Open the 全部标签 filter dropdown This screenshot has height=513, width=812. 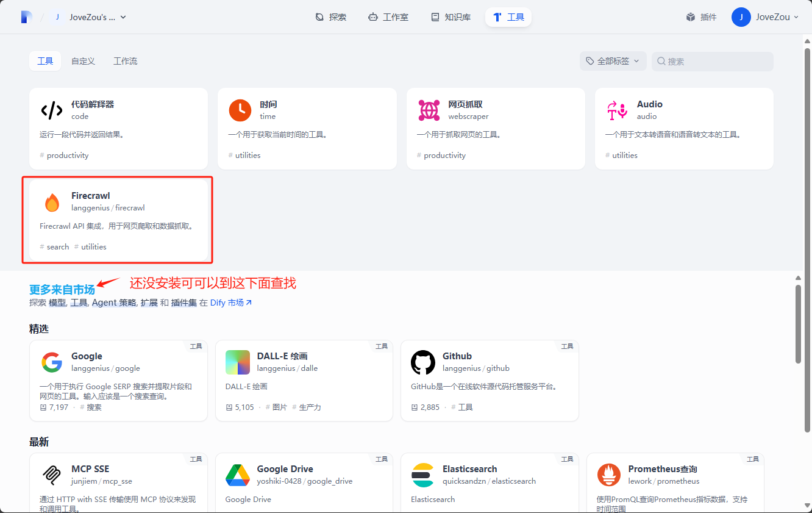pyautogui.click(x=613, y=61)
